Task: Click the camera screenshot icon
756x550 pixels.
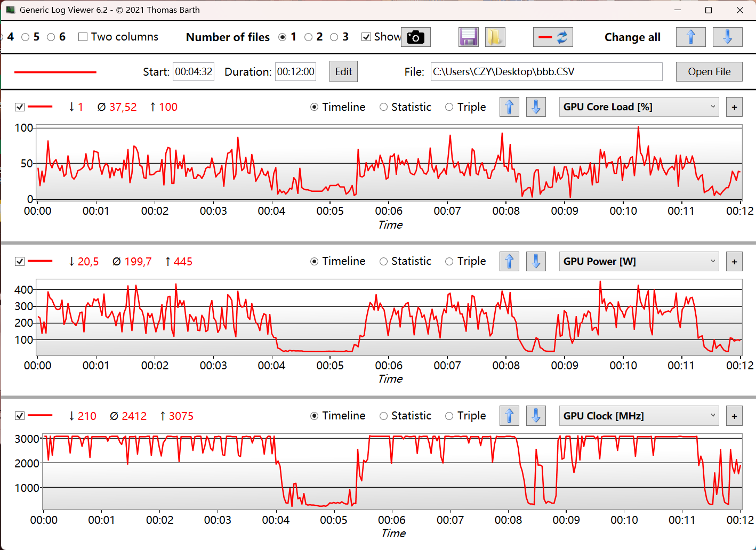Action: click(x=415, y=37)
